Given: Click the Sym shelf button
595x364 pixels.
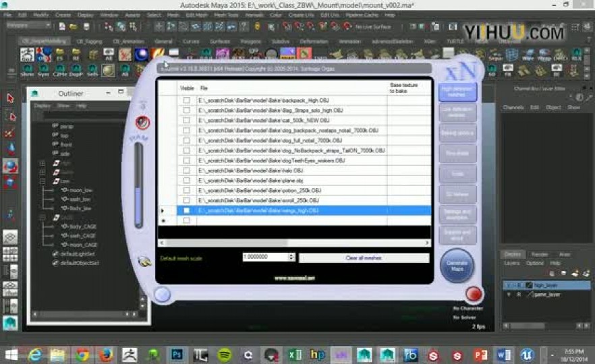Looking at the screenshot, I should tap(44, 71).
